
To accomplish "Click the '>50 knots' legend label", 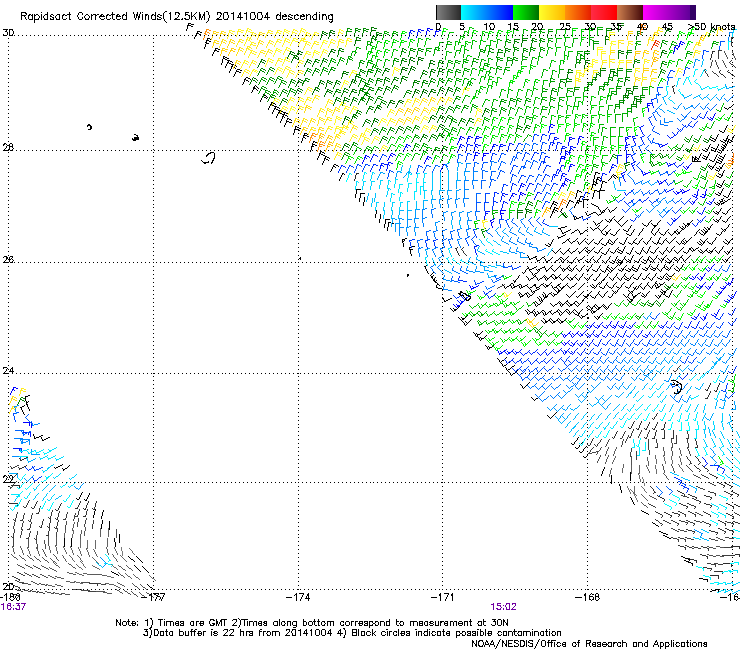I will tap(711, 27).
